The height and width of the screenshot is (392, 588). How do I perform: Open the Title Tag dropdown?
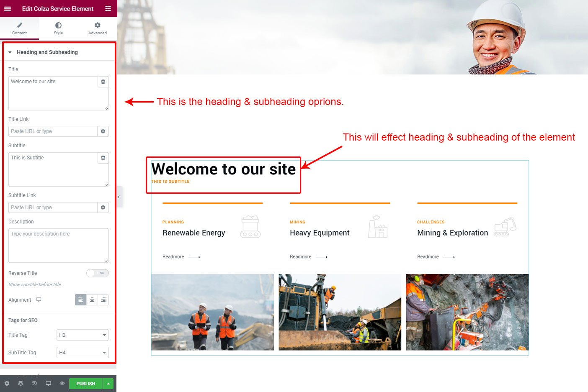pos(83,335)
